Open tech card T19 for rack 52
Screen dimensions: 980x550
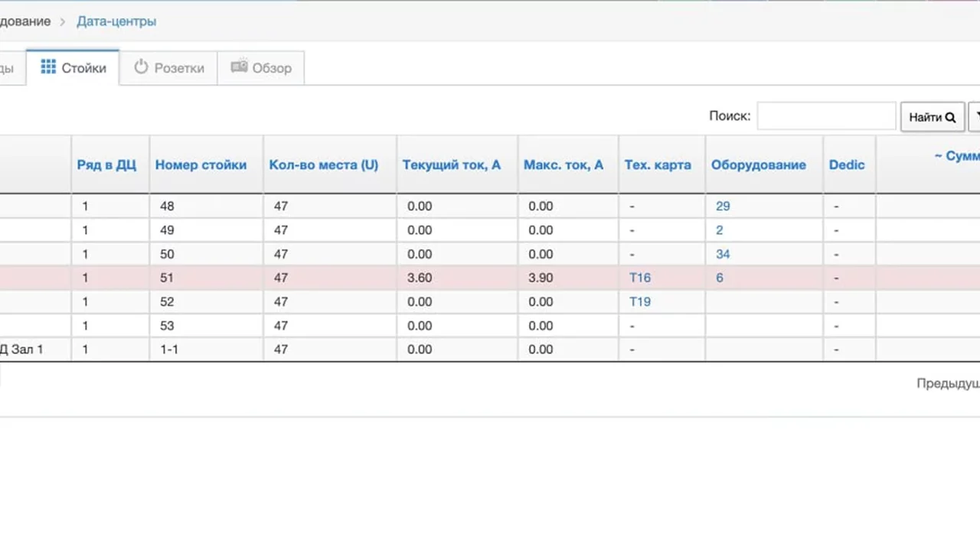pyautogui.click(x=639, y=301)
